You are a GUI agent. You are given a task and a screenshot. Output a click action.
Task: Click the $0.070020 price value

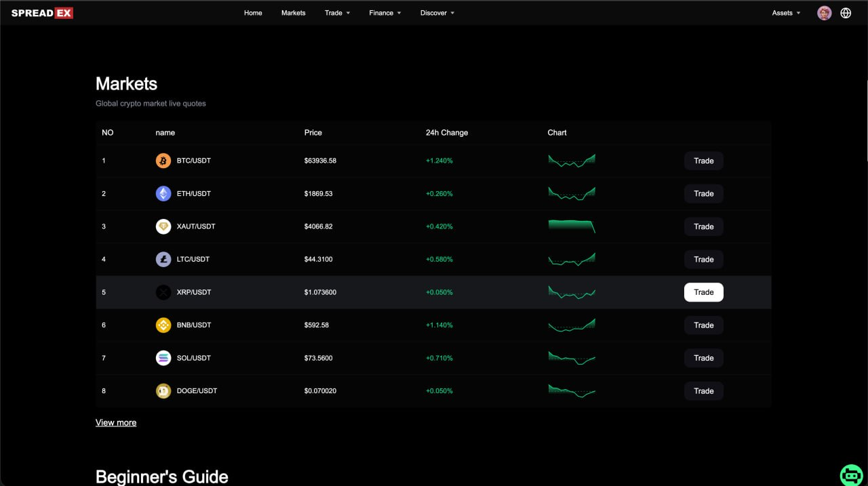point(320,391)
